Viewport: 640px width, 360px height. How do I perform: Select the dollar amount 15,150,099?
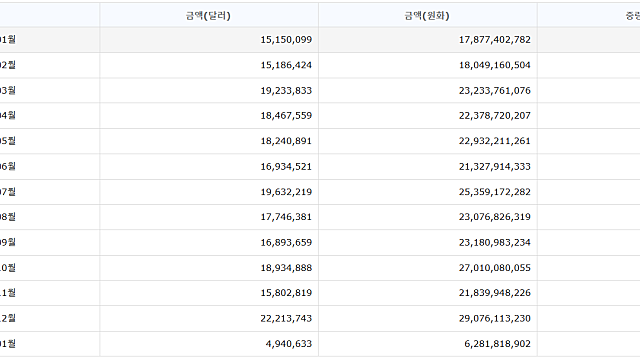coord(286,40)
